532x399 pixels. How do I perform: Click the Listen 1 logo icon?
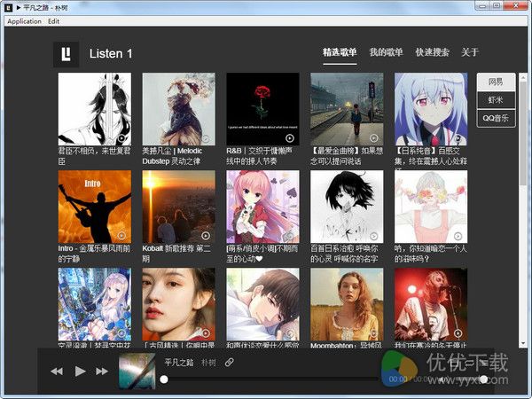[66, 54]
